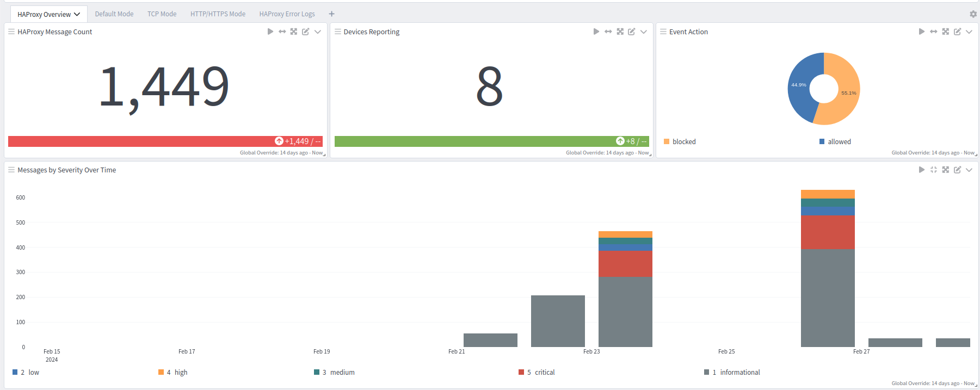Toggle the 2 low severity legend
This screenshot has width=980, height=390.
click(26, 372)
